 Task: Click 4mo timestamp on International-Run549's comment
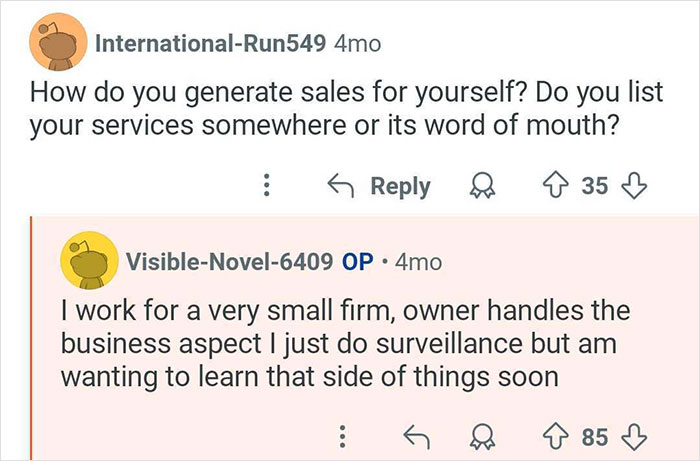(x=357, y=44)
